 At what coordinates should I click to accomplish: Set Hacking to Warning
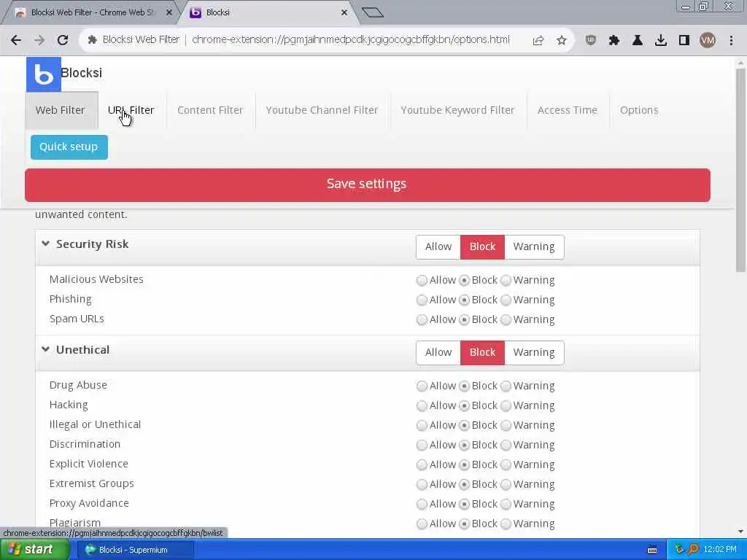506,405
